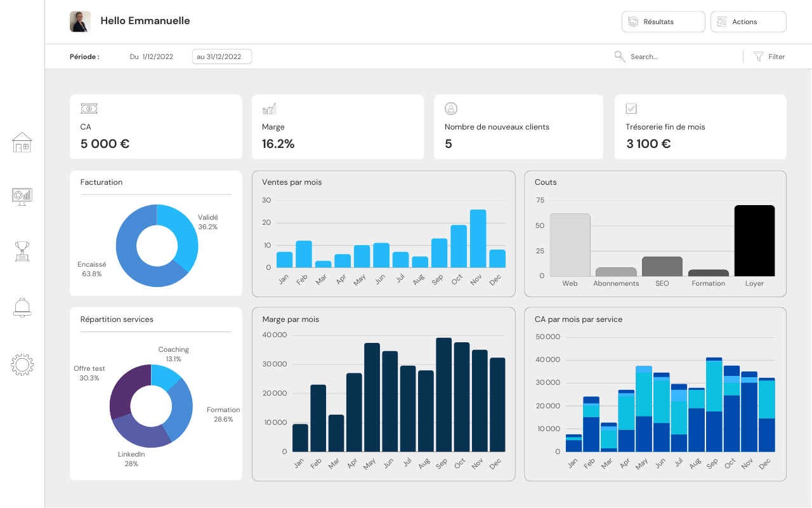Open the Actions button
Image resolution: width=812 pixels, height=508 pixels.
point(749,22)
